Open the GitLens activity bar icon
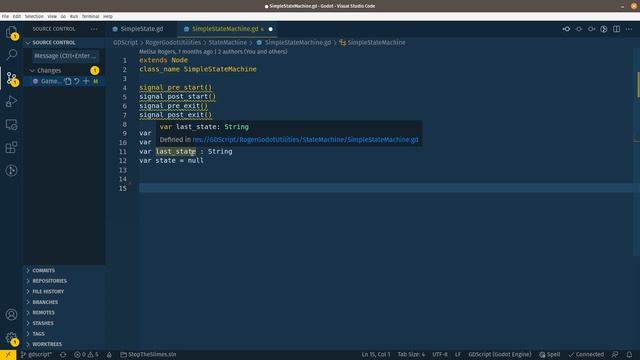This screenshot has width=640, height=360. 11,170
